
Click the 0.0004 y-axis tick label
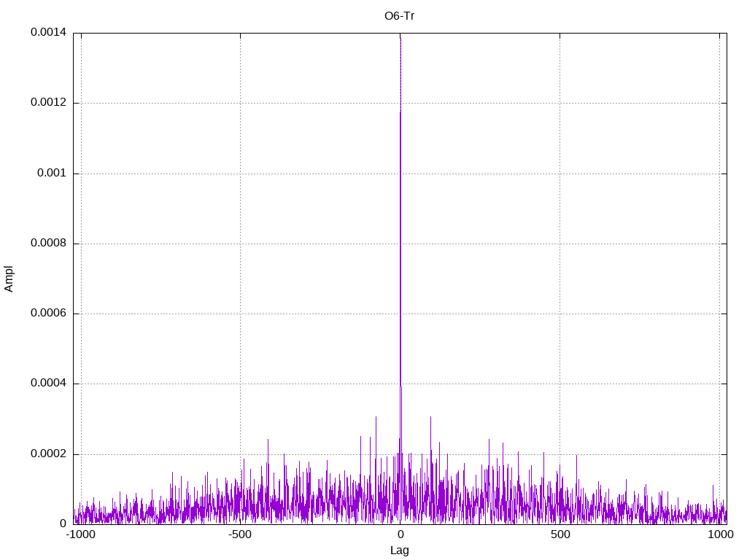pyautogui.click(x=48, y=383)
